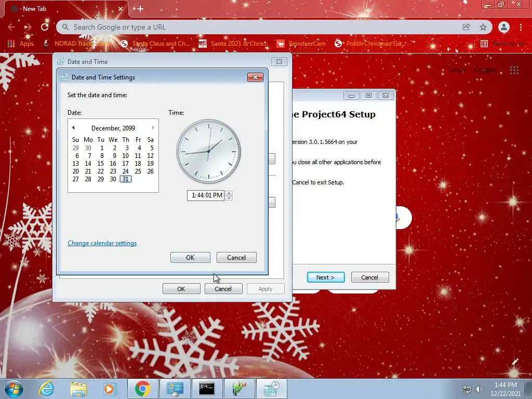
Task: Open Change calendar settings link
Action: click(102, 243)
